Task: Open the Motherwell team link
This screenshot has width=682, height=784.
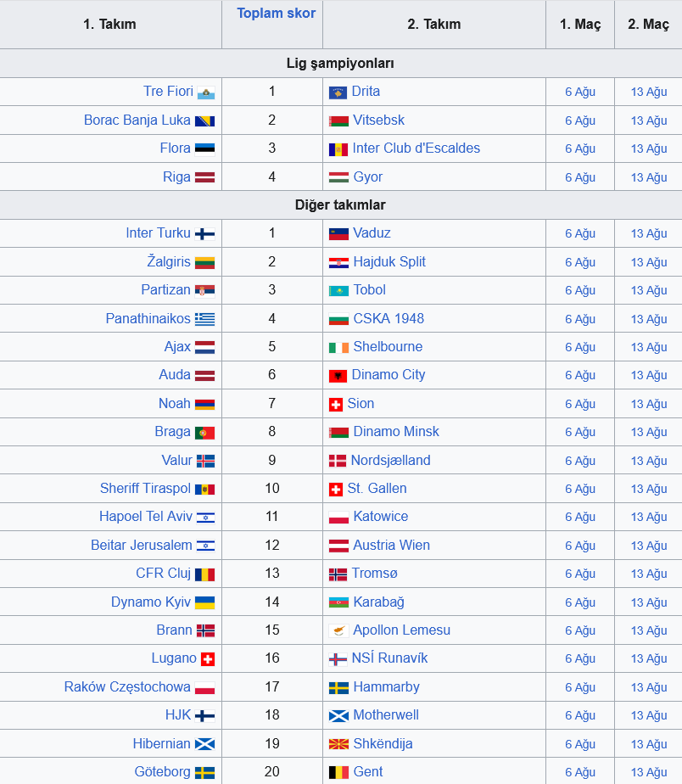Action: click(386, 715)
